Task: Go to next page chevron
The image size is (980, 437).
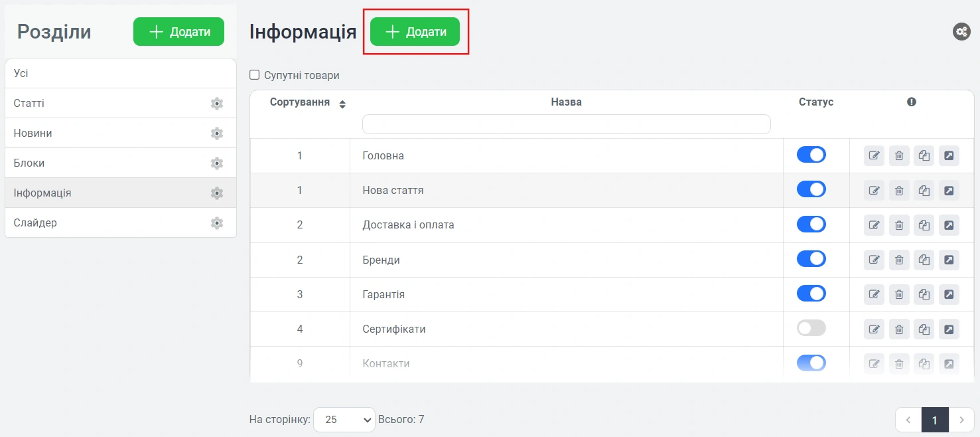Action: (961, 420)
